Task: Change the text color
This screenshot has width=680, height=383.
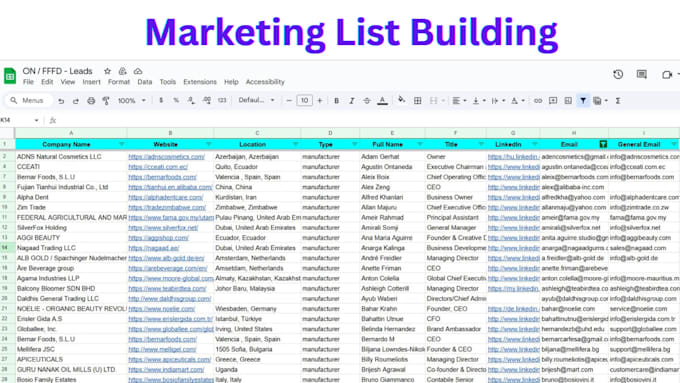Action: [382, 101]
